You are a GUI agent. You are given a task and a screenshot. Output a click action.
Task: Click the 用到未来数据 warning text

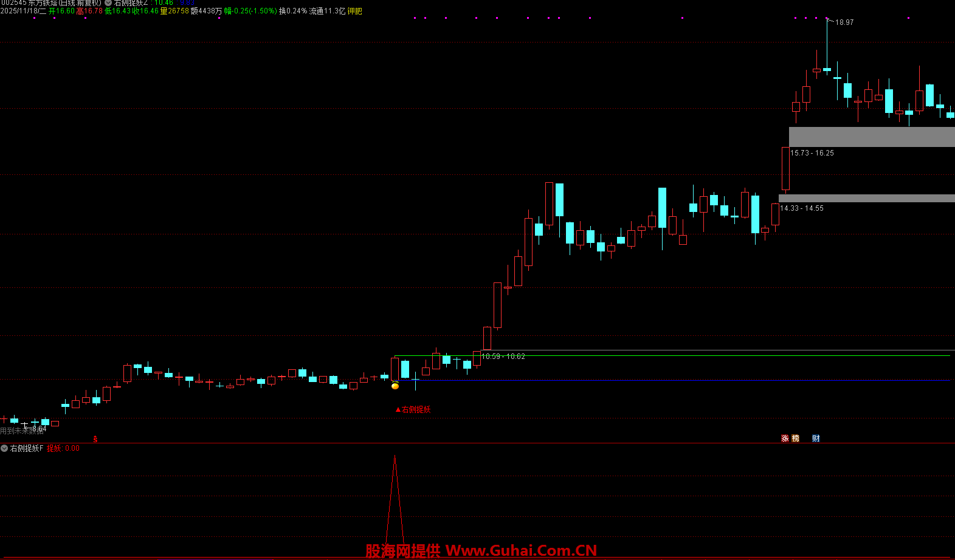click(x=22, y=431)
